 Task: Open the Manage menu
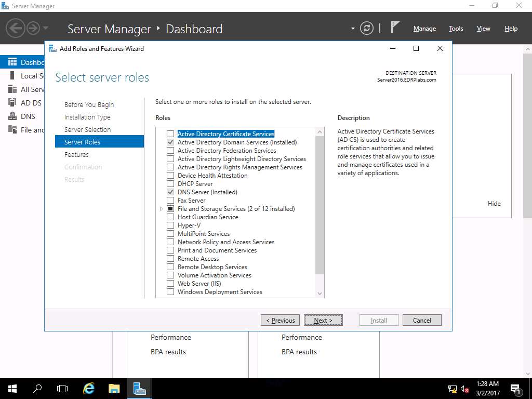coord(424,29)
